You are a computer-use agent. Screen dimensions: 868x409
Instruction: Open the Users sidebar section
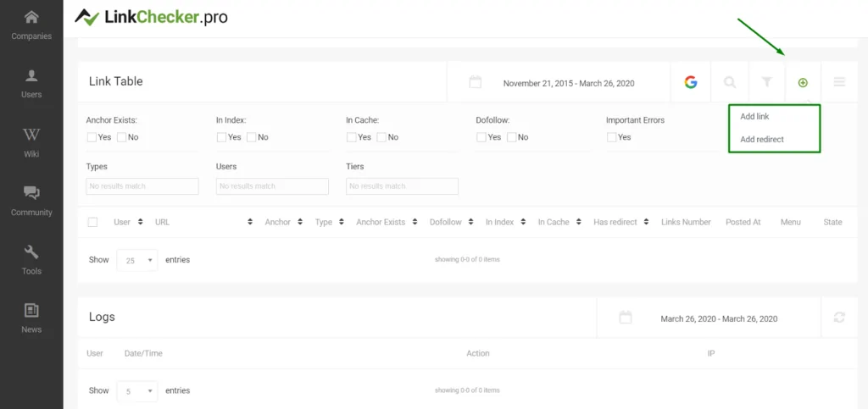31,84
